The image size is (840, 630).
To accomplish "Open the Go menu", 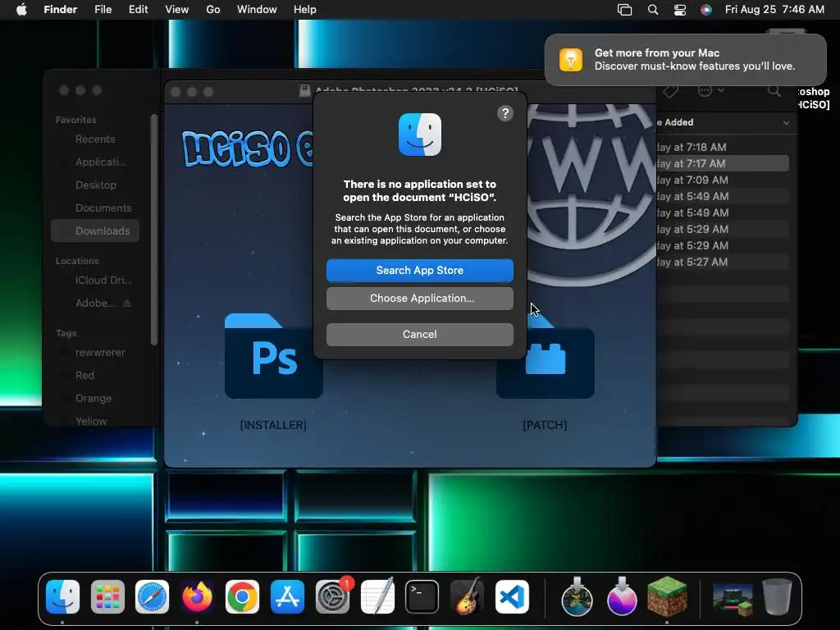I will [213, 10].
